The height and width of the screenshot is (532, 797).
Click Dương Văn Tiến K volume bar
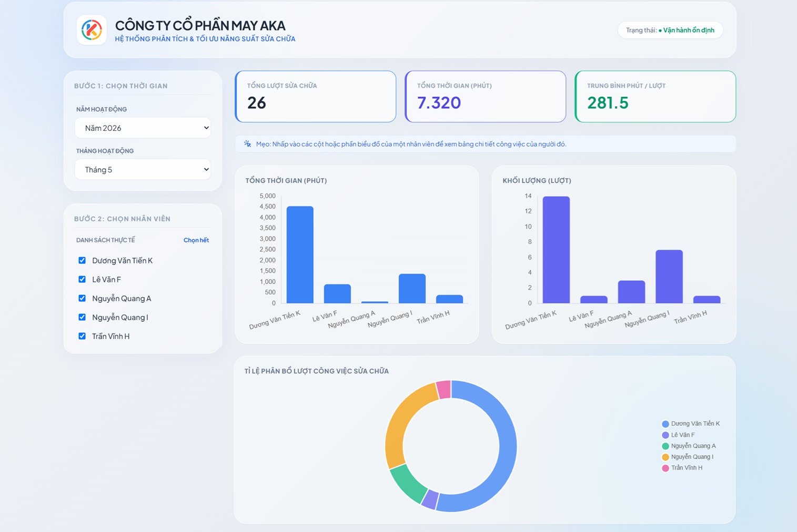coord(556,250)
